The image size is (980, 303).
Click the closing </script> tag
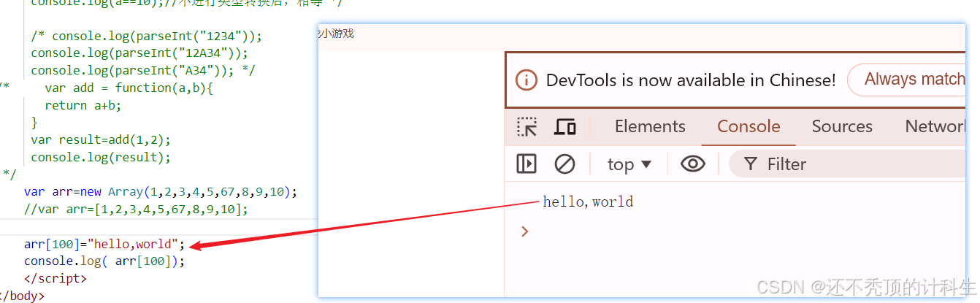(55, 279)
